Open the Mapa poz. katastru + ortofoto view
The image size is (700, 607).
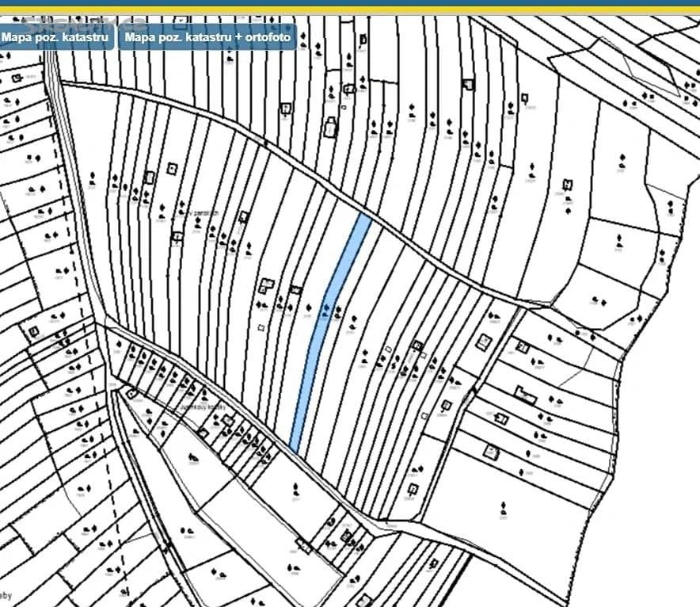[x=207, y=36]
